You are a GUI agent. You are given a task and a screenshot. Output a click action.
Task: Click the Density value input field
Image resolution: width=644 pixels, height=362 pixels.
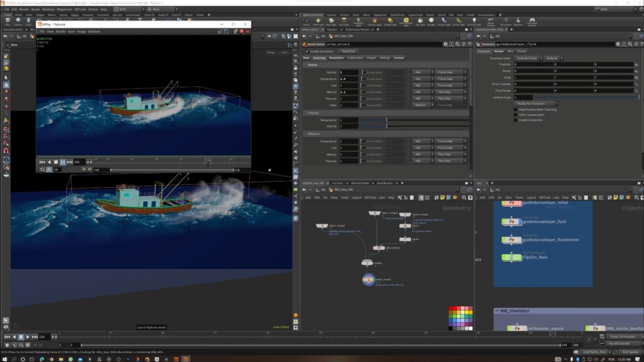coord(348,72)
